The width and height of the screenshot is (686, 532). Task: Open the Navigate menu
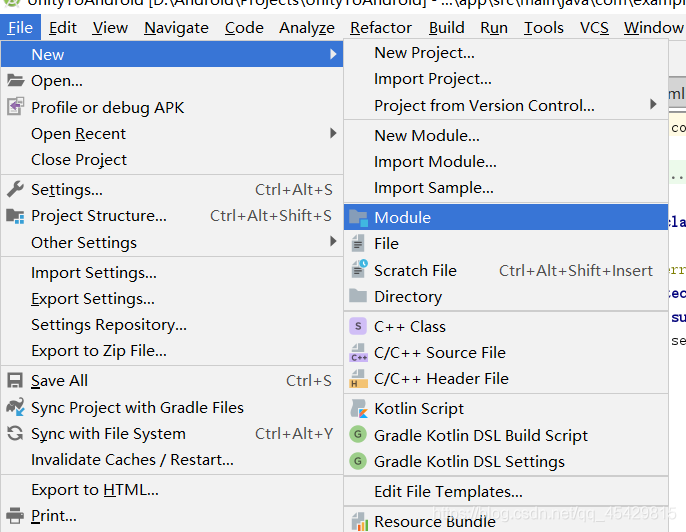click(x=176, y=28)
